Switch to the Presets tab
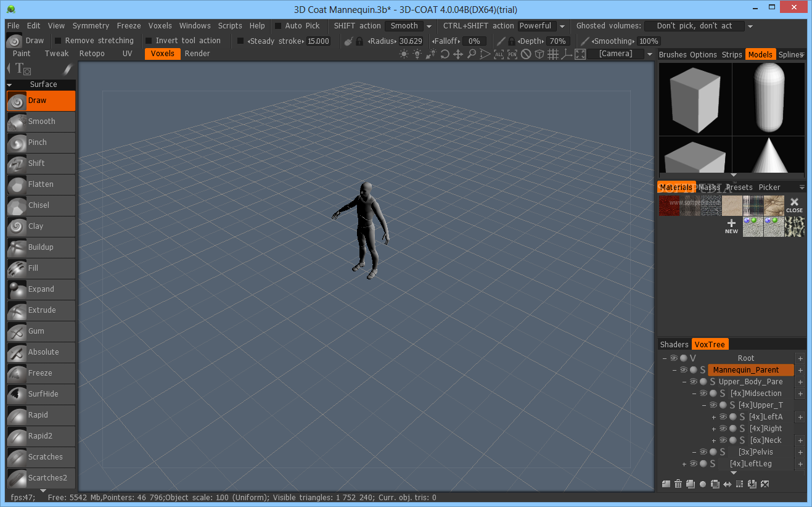This screenshot has width=812, height=507. 739,188
